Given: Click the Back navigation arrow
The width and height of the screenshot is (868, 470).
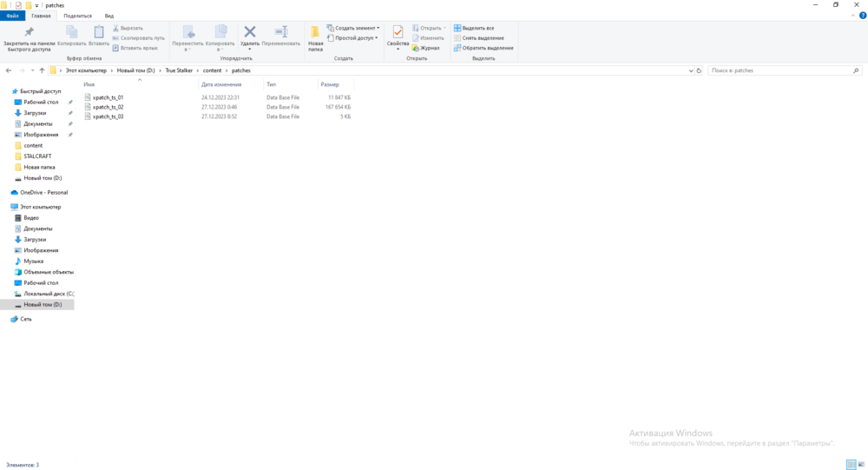Looking at the screenshot, I should (9, 70).
